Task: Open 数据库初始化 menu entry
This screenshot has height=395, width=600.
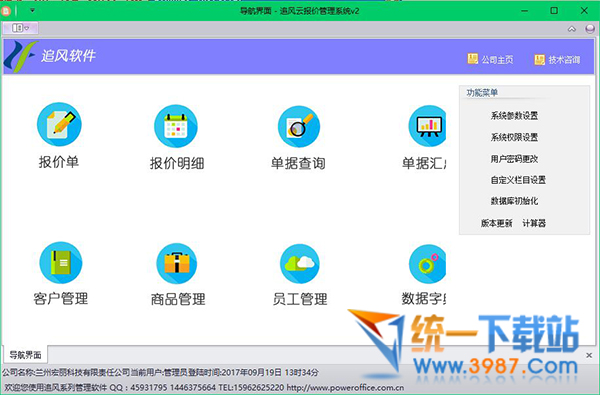Action: (x=514, y=201)
